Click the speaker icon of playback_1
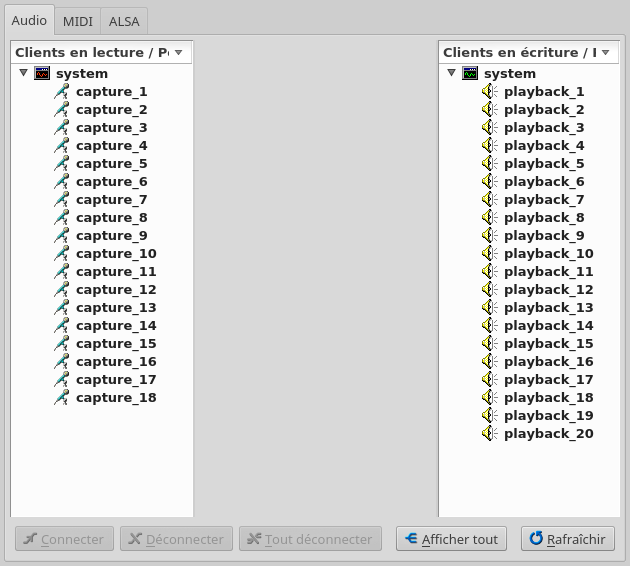Image resolution: width=630 pixels, height=566 pixels. pyautogui.click(x=489, y=91)
